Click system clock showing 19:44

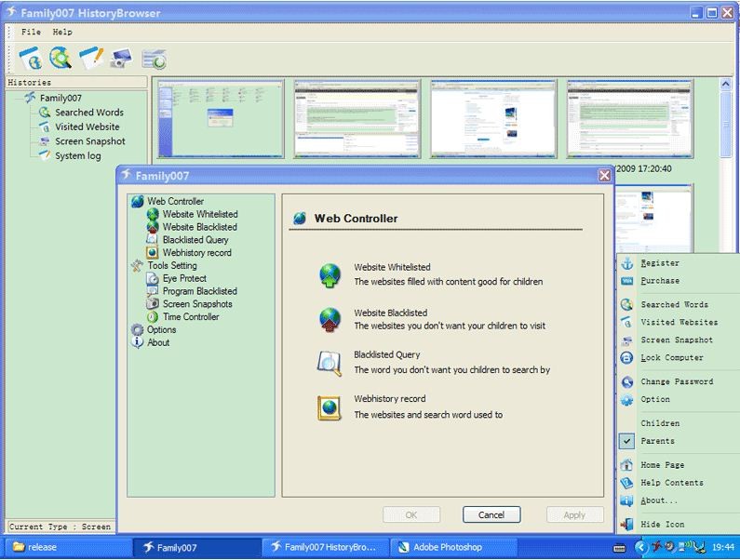coord(723,547)
